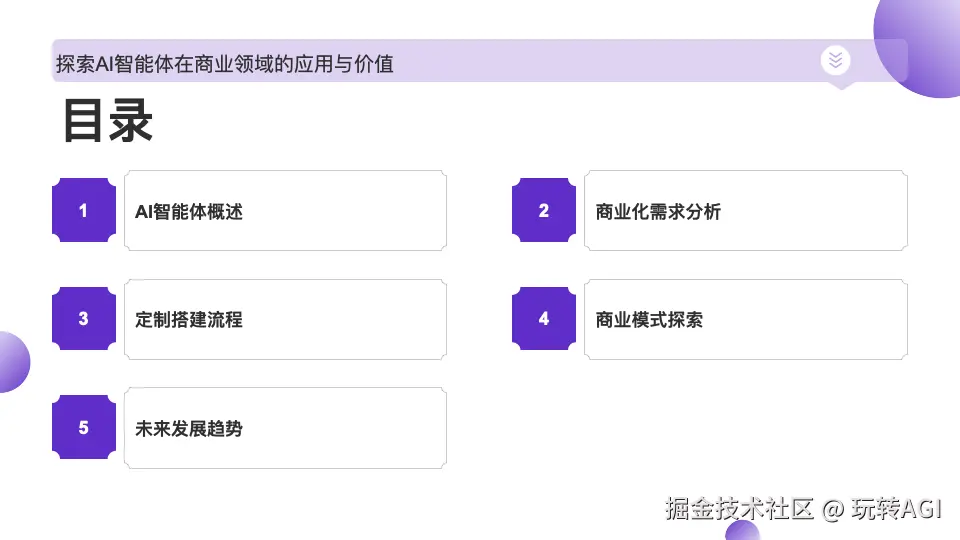Screen dimensions: 960x540
Task: Click the 目录 heading
Action: coord(108,122)
